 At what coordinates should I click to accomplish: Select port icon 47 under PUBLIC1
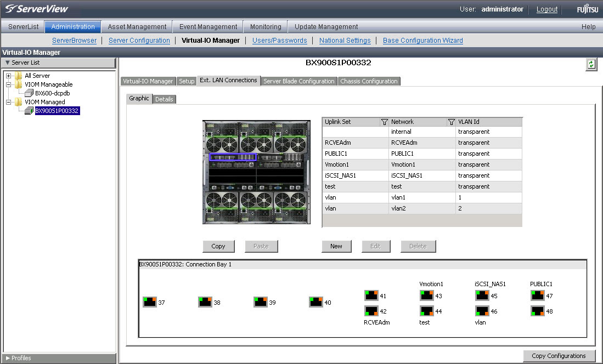click(x=537, y=295)
